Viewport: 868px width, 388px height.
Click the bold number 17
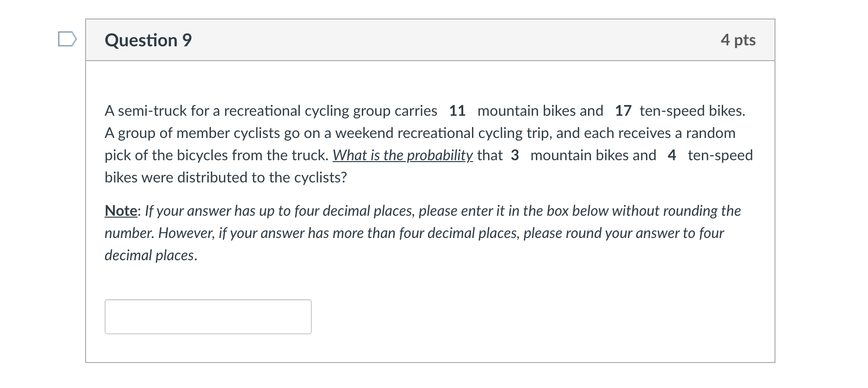(x=623, y=111)
